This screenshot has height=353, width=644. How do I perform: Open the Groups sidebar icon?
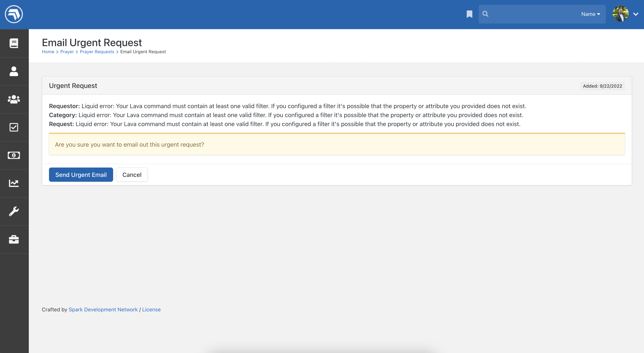(x=14, y=99)
